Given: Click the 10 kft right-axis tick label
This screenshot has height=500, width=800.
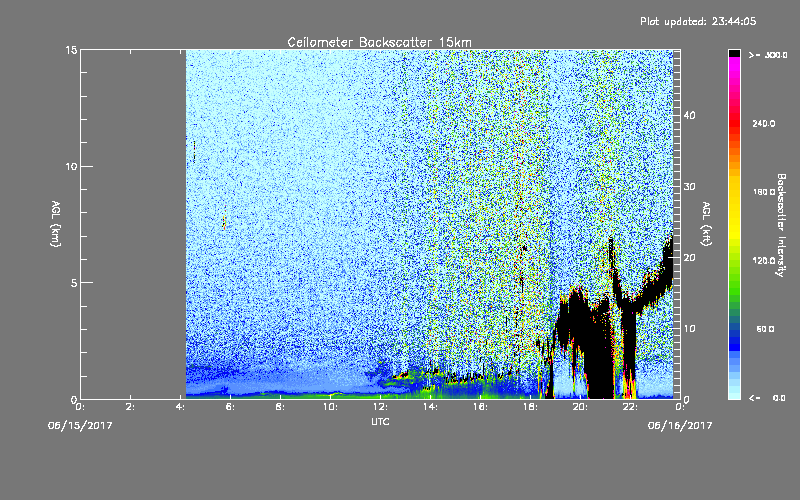Looking at the screenshot, I should (689, 328).
